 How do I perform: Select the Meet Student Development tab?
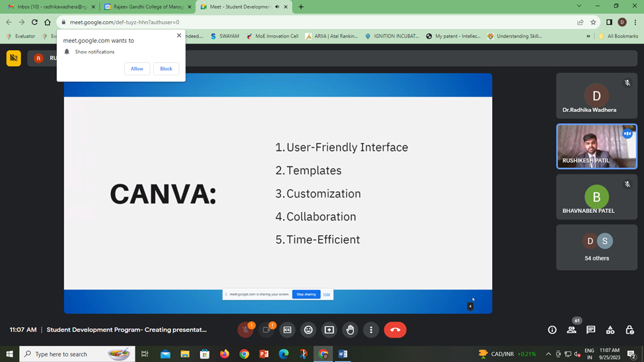[x=244, y=7]
